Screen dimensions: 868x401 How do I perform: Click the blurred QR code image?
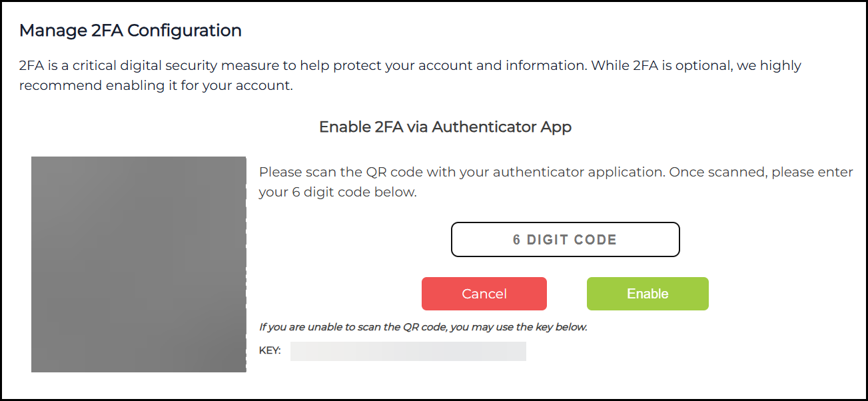click(139, 264)
